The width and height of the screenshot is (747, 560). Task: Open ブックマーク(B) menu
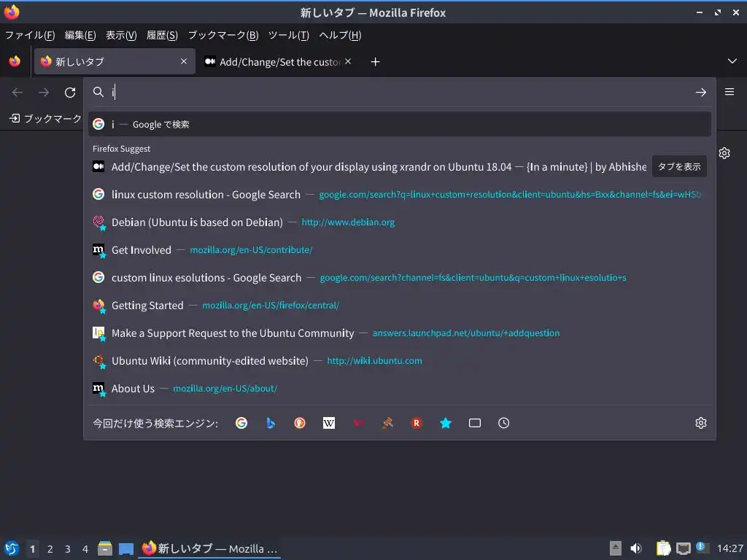coord(223,35)
